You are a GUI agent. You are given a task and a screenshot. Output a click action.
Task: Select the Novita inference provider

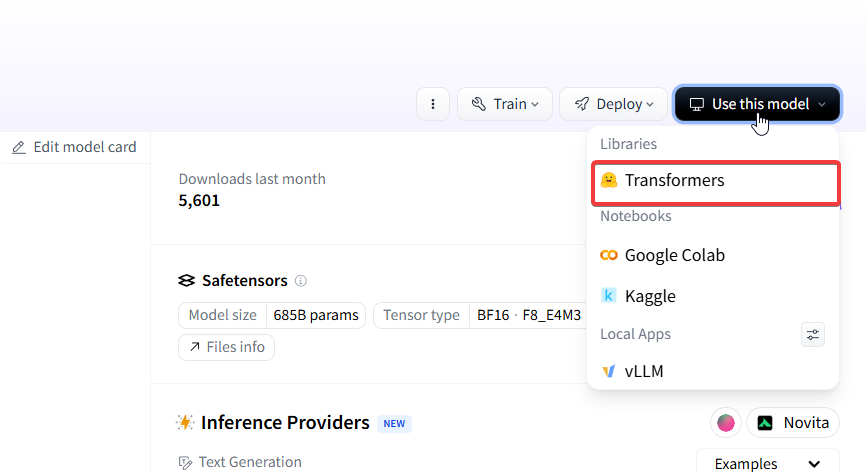[793, 423]
